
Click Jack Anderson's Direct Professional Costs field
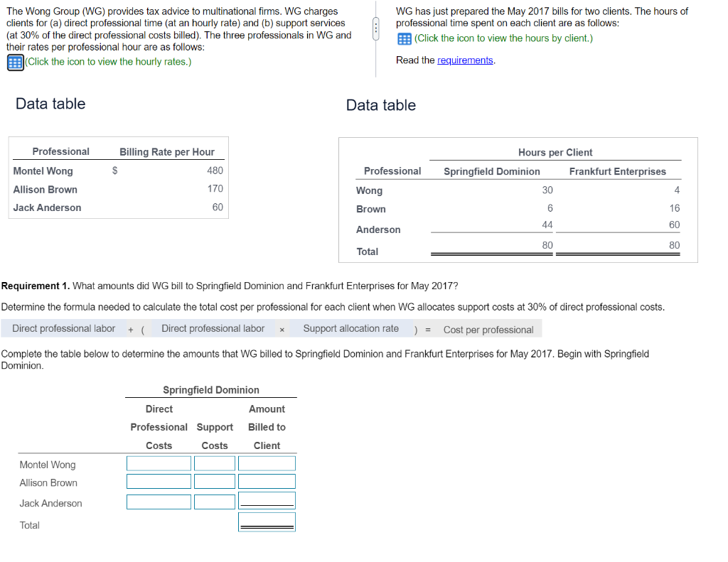[159, 502]
